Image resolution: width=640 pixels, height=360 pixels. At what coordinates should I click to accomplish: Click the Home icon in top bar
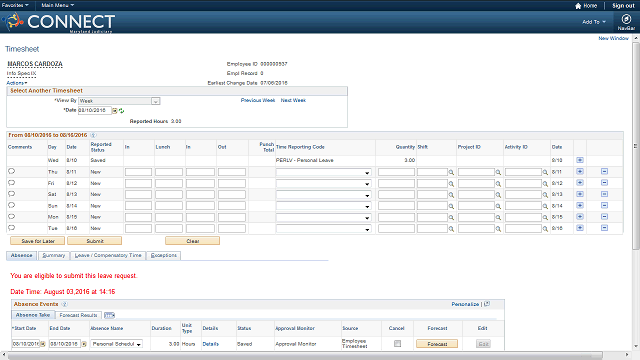(x=578, y=6)
